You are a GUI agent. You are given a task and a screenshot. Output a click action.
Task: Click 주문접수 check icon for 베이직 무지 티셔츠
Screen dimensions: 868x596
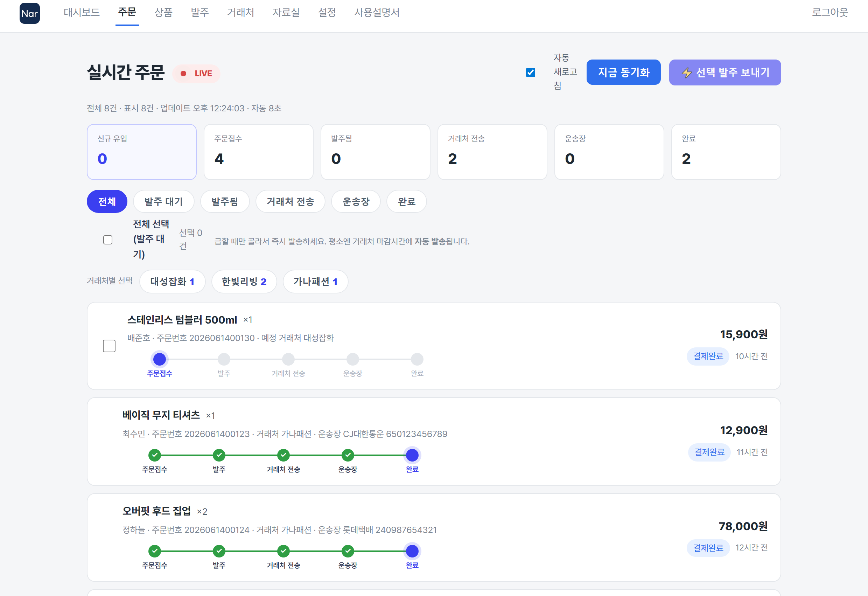click(155, 455)
